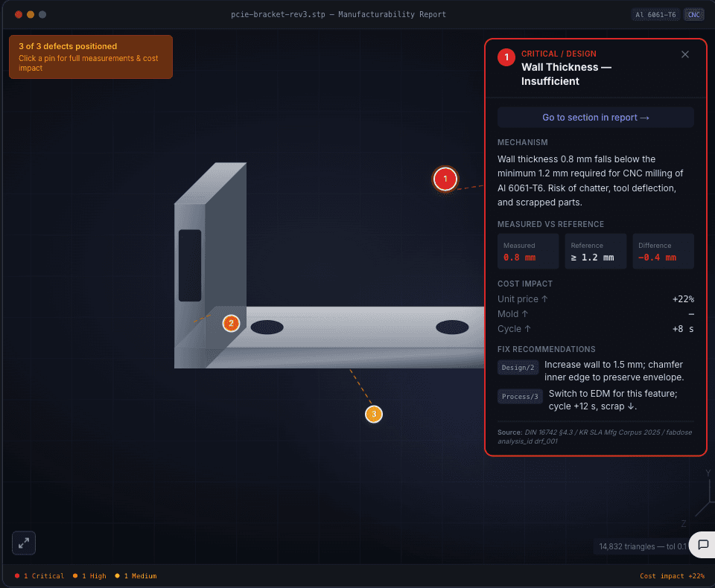The width and height of the screenshot is (715, 588).
Task: Click the Measured 0.8 mm card
Action: (528, 251)
